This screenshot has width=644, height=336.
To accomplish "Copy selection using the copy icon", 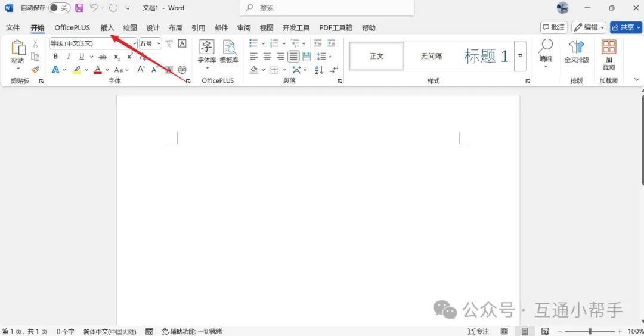I will (35, 57).
